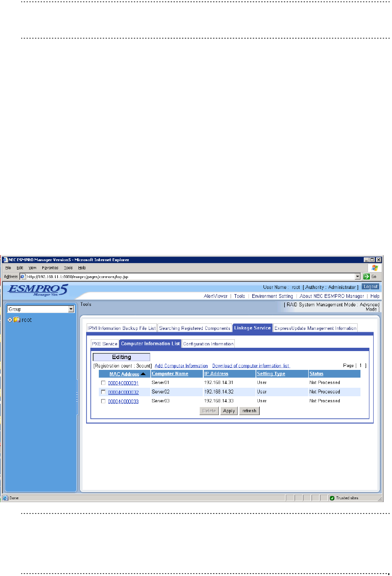
Task: Open the Favorites menu
Action: point(50,267)
